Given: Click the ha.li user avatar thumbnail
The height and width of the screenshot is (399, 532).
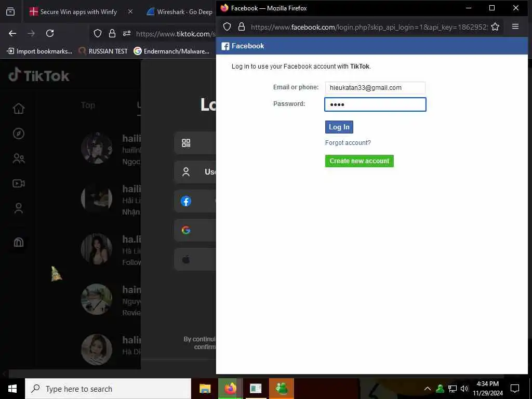Looking at the screenshot, I should click(x=97, y=249).
